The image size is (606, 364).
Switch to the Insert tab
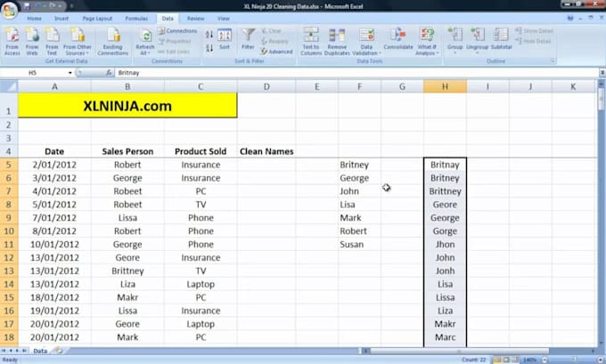click(61, 19)
